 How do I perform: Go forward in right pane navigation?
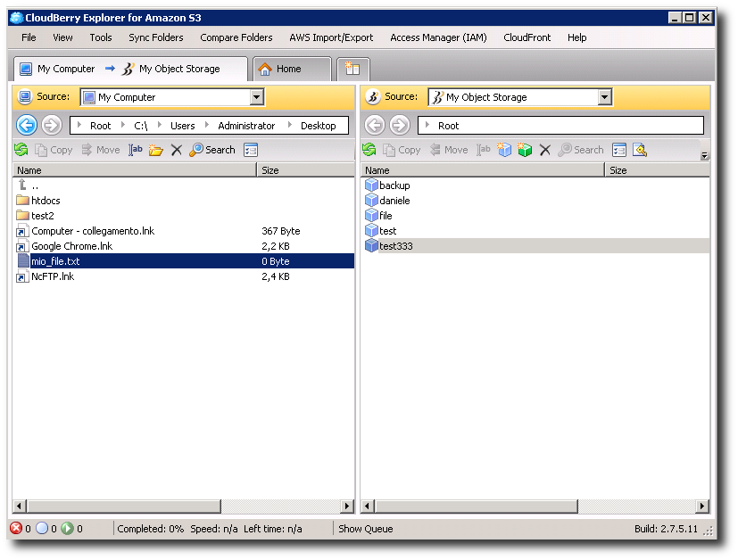(x=400, y=125)
